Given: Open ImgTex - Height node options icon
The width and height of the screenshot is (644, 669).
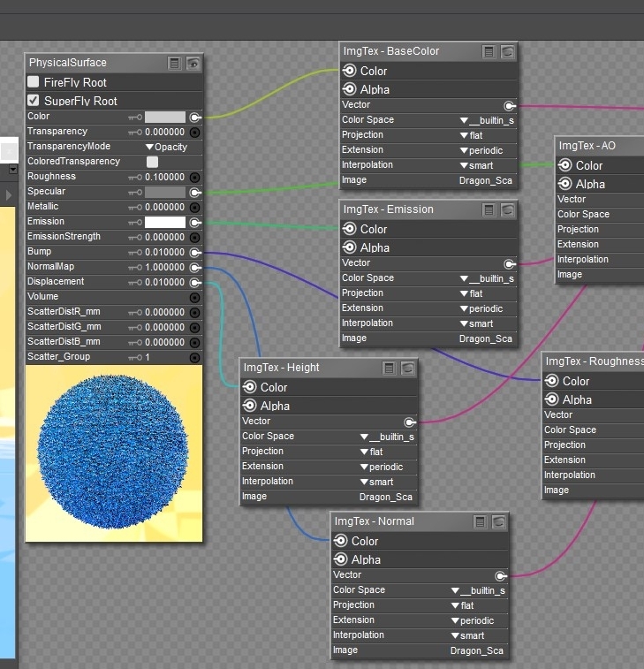Looking at the screenshot, I should click(390, 368).
